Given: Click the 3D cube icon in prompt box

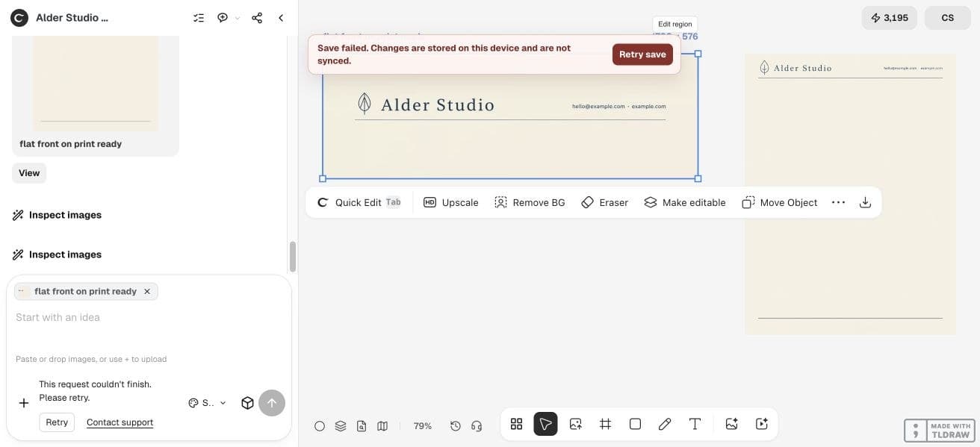Looking at the screenshot, I should click(x=248, y=403).
